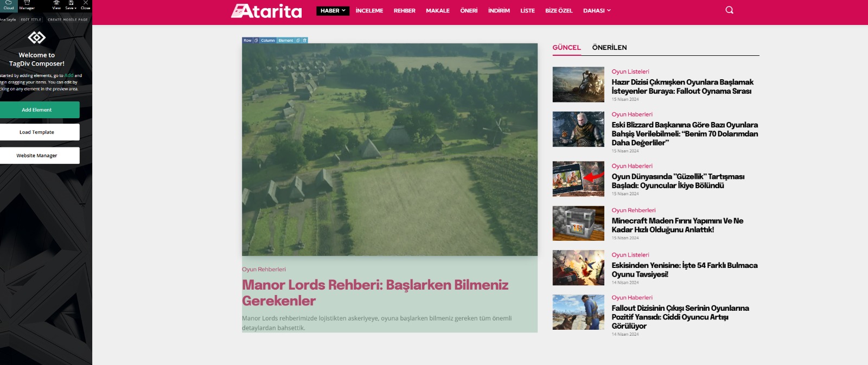Click the Manor Lords excerpt text
The width and height of the screenshot is (868, 365).
[376, 323]
